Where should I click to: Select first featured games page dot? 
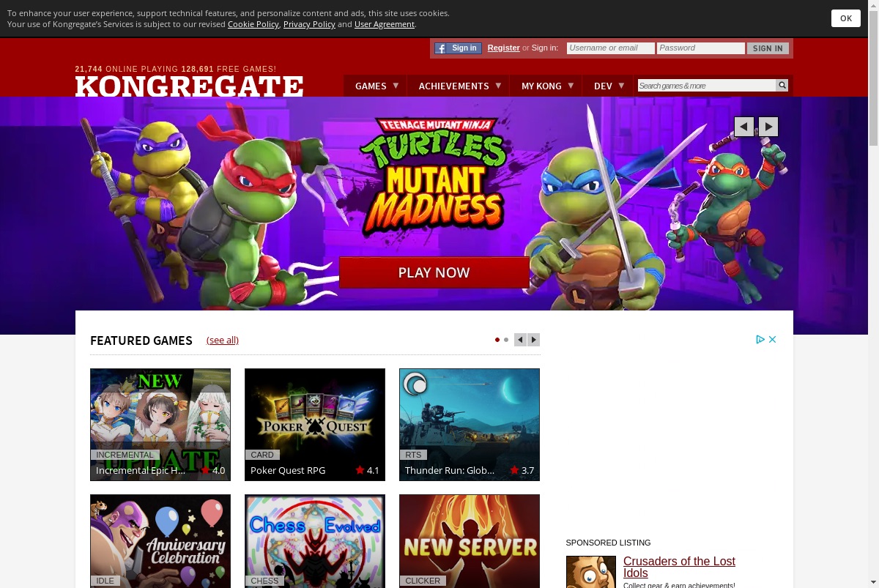497,340
